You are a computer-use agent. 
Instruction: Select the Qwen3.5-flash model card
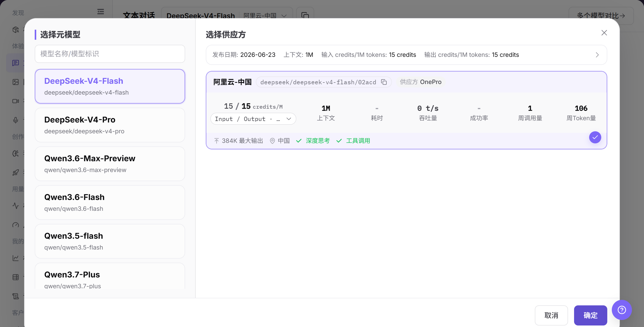pyautogui.click(x=110, y=241)
